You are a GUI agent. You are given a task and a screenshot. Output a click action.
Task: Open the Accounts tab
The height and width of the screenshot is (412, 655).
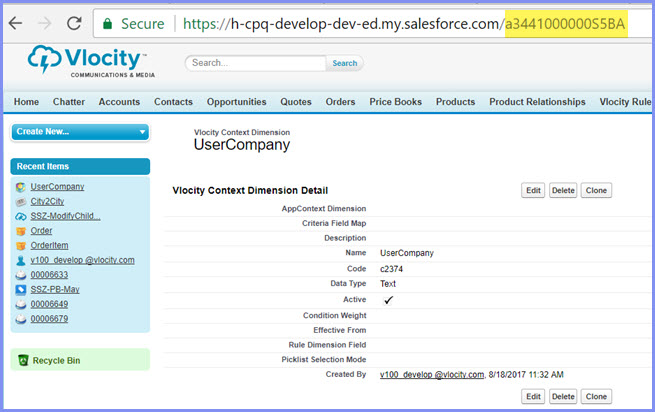pos(119,102)
